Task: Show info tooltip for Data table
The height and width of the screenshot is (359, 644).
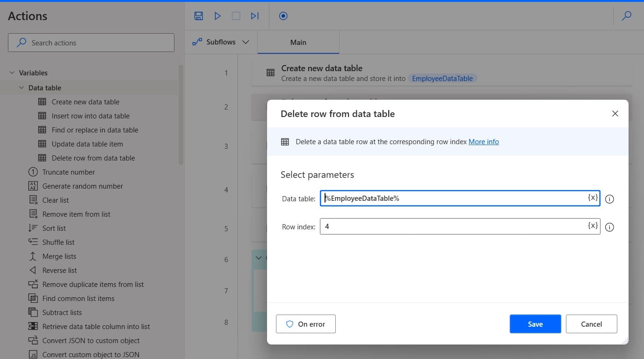Action: tap(609, 199)
